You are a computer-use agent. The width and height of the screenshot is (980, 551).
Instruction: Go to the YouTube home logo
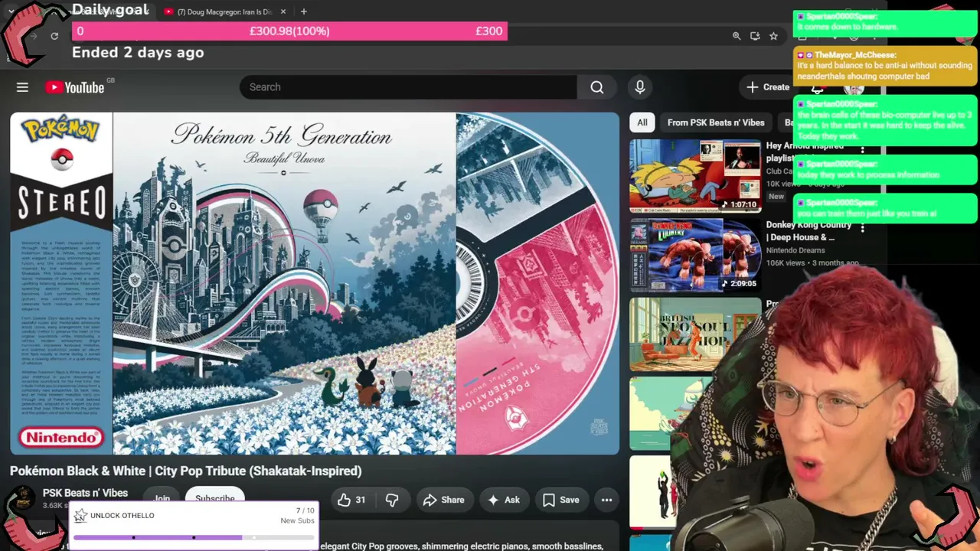click(74, 87)
